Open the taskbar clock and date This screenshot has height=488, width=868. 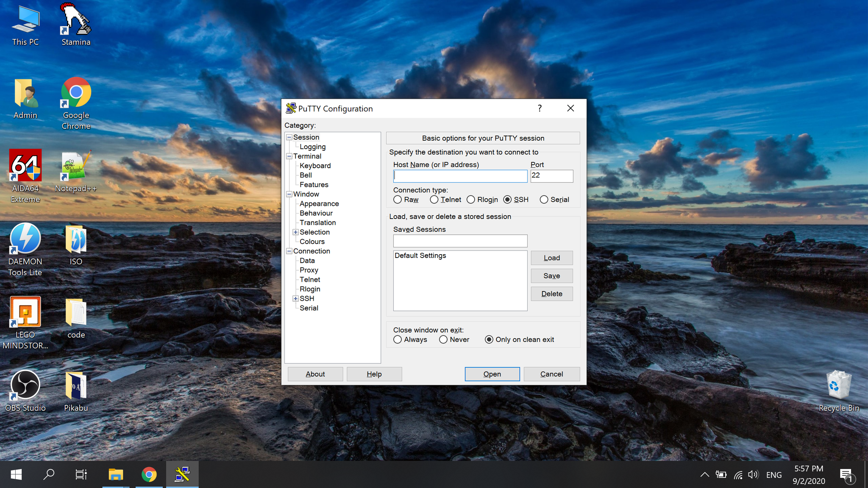[809, 475]
